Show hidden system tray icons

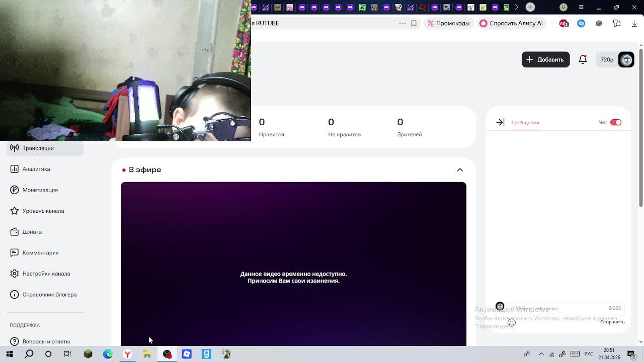click(541, 354)
